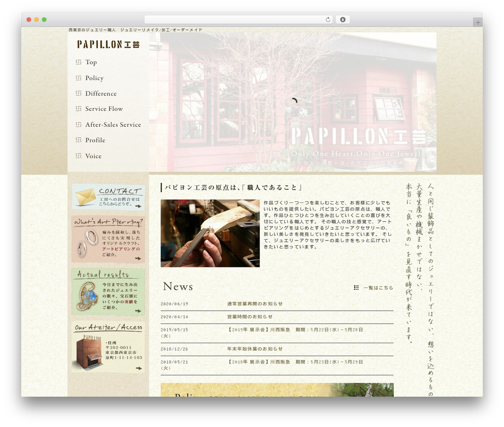The image size is (504, 427).
Task: Click the square icon beside Top
Action: point(78,62)
